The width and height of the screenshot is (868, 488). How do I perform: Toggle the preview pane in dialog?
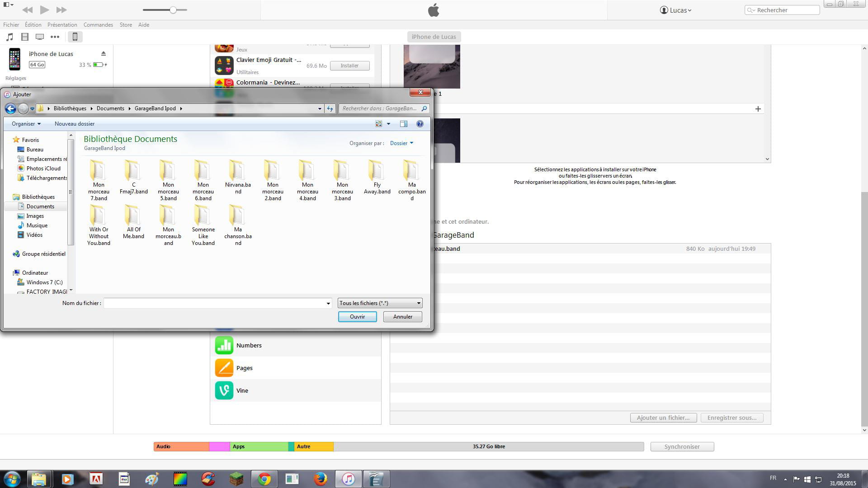point(403,124)
